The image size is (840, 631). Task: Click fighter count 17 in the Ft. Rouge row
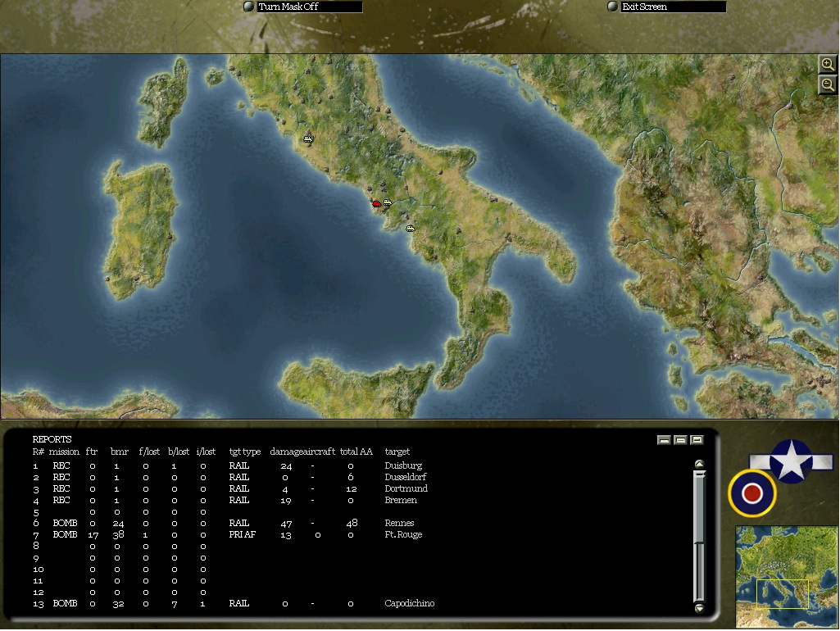point(93,535)
